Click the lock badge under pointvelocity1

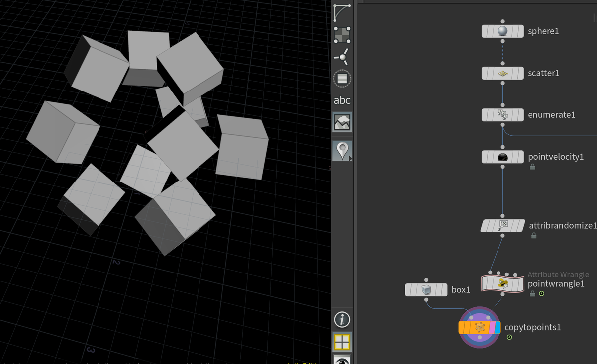[x=532, y=167]
